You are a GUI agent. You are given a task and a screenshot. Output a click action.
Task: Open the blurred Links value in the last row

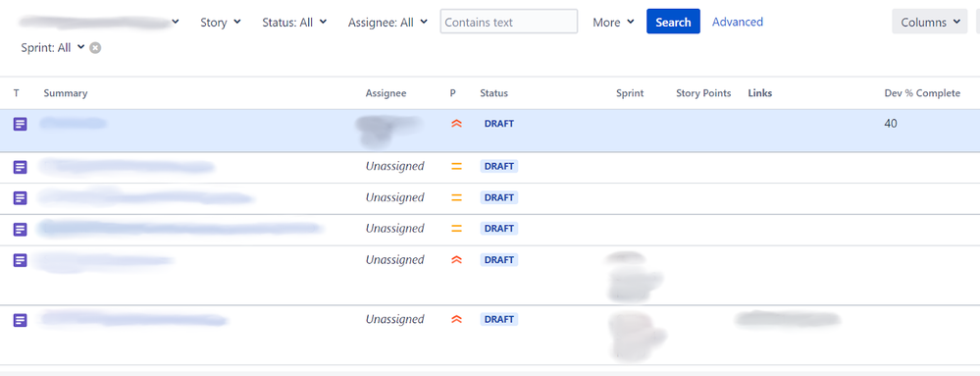click(788, 319)
